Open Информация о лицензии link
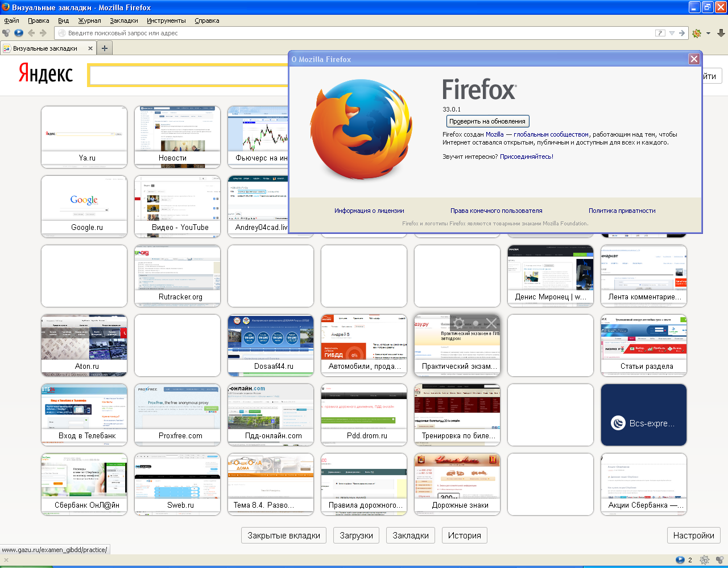The height and width of the screenshot is (568, 728). (369, 211)
